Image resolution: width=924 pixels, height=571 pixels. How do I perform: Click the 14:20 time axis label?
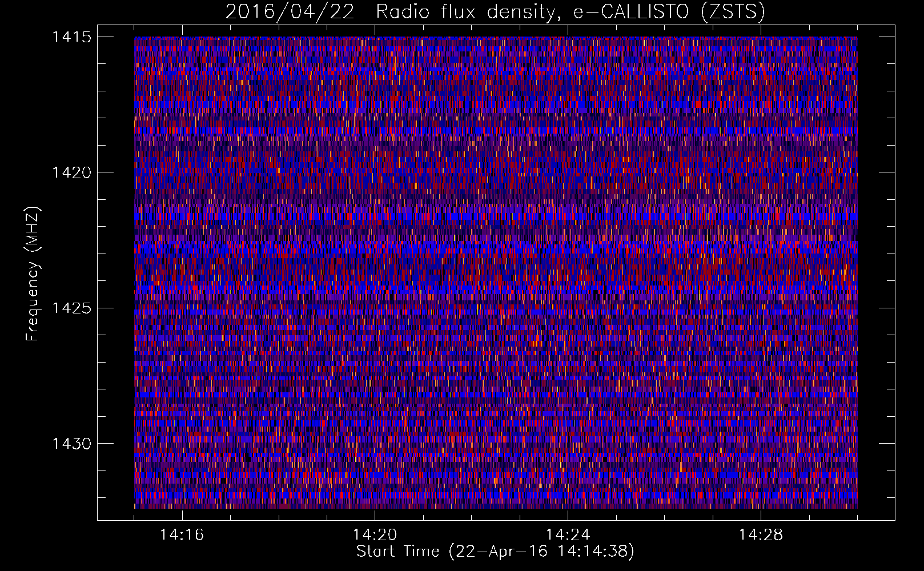coord(375,535)
